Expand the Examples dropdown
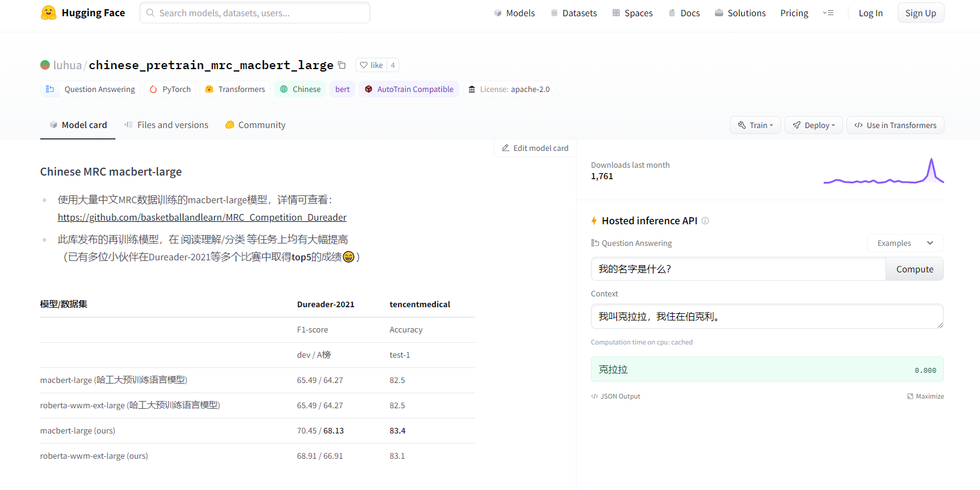Viewport: 980px width, 490px height. [x=905, y=243]
